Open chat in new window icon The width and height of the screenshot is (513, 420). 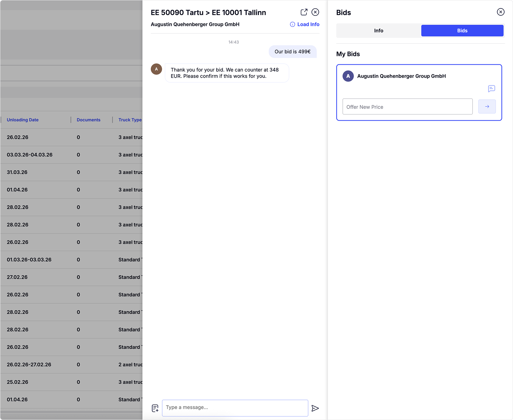pyautogui.click(x=304, y=12)
